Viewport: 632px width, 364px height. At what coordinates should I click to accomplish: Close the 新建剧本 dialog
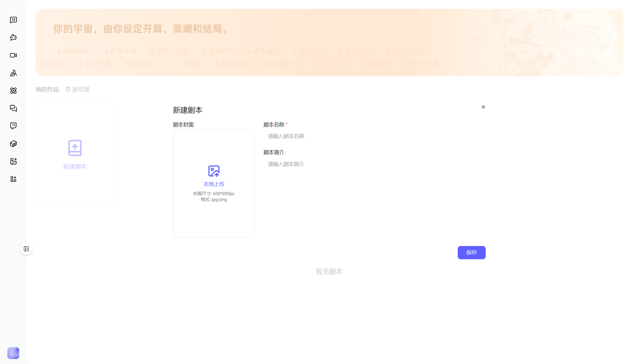click(483, 107)
